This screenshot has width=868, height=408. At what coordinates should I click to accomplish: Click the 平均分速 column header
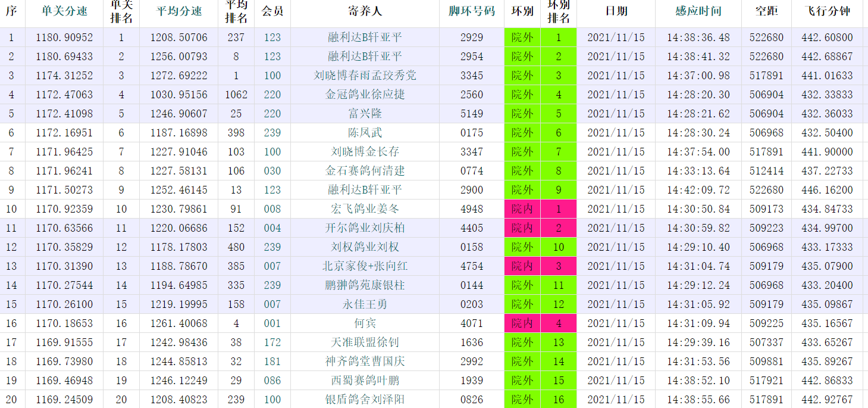(178, 11)
